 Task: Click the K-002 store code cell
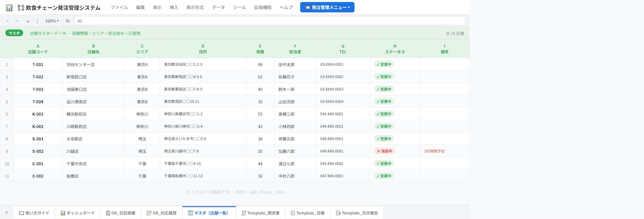[x=38, y=126]
